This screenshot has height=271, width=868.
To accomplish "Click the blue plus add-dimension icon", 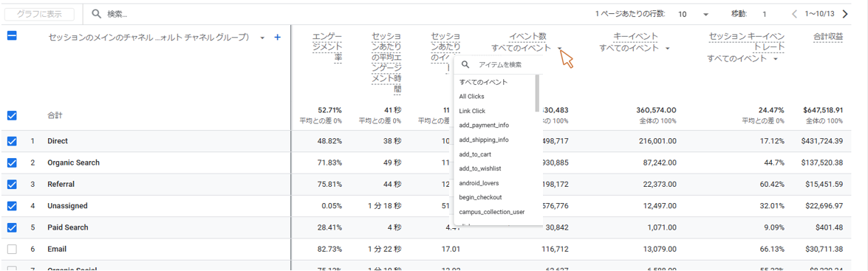I will [x=278, y=37].
